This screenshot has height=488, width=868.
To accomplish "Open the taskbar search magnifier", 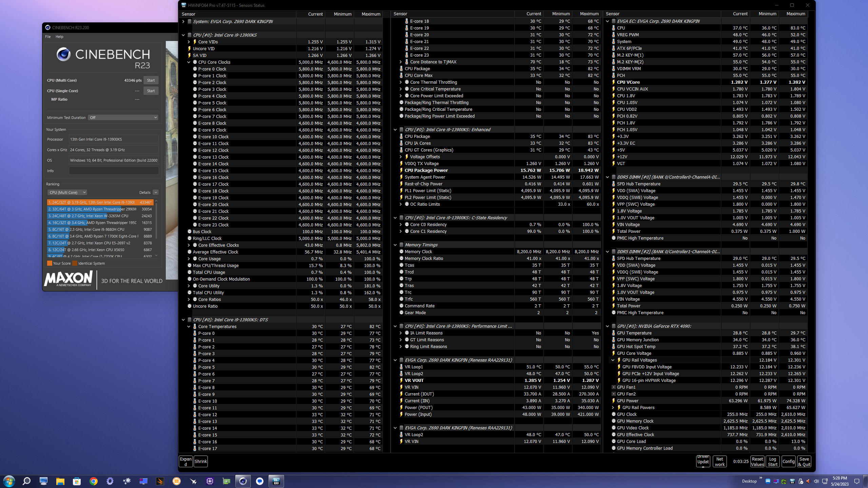I will point(26,481).
